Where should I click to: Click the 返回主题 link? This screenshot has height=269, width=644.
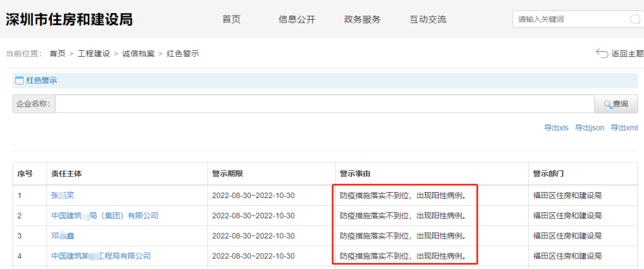point(627,54)
